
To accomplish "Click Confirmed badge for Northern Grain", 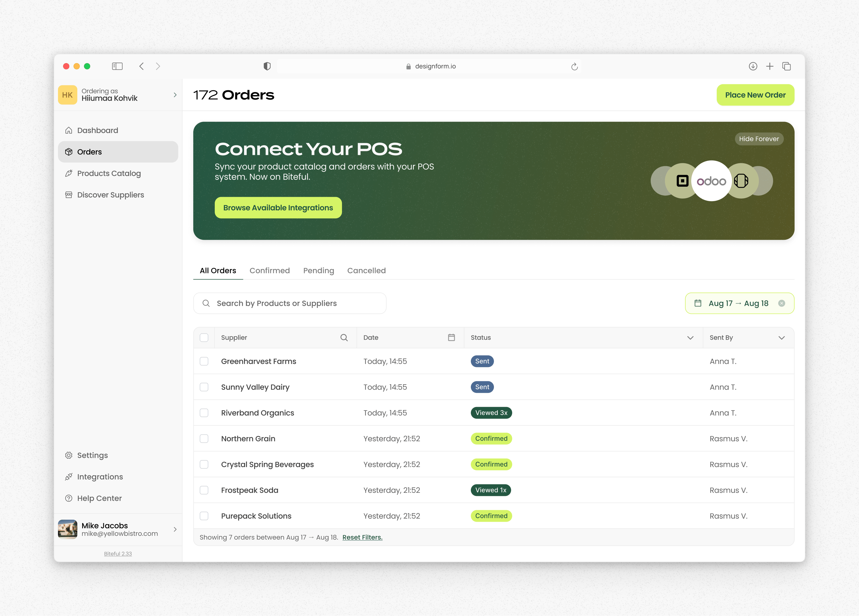I will [491, 439].
